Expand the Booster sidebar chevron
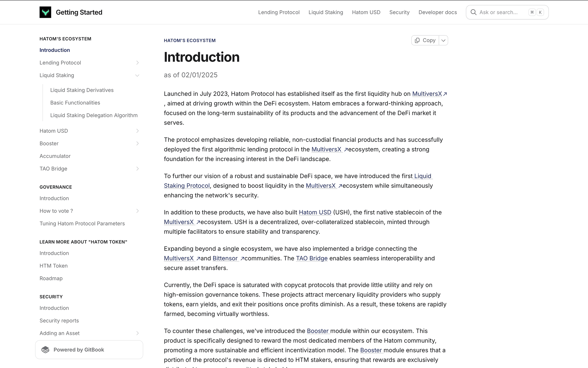This screenshot has width=588, height=368. click(x=137, y=143)
